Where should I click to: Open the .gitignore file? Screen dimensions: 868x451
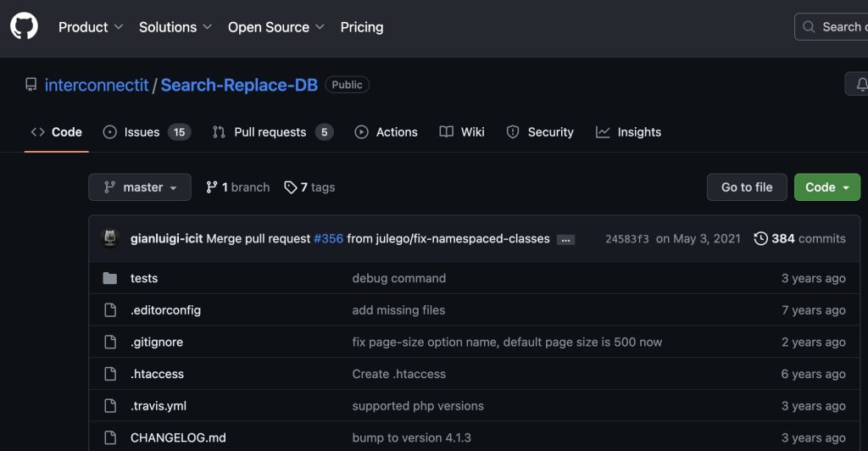pyautogui.click(x=157, y=342)
